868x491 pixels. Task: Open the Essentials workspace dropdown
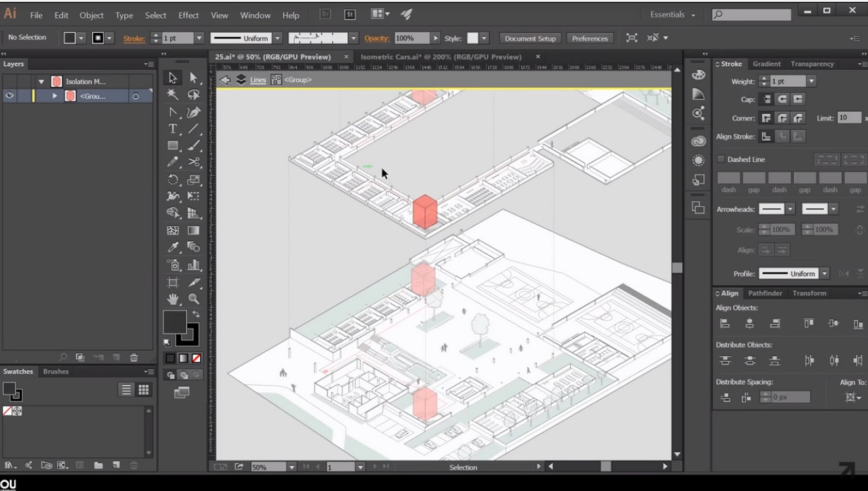673,15
